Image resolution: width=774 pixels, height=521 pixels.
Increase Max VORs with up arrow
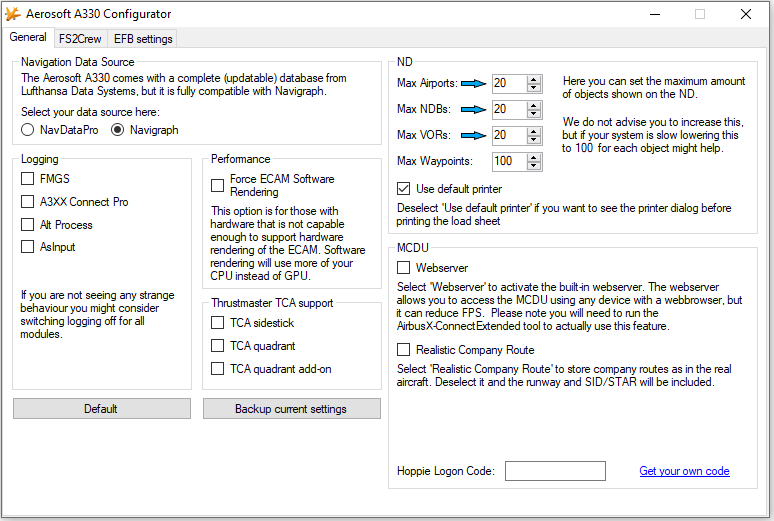[534, 131]
